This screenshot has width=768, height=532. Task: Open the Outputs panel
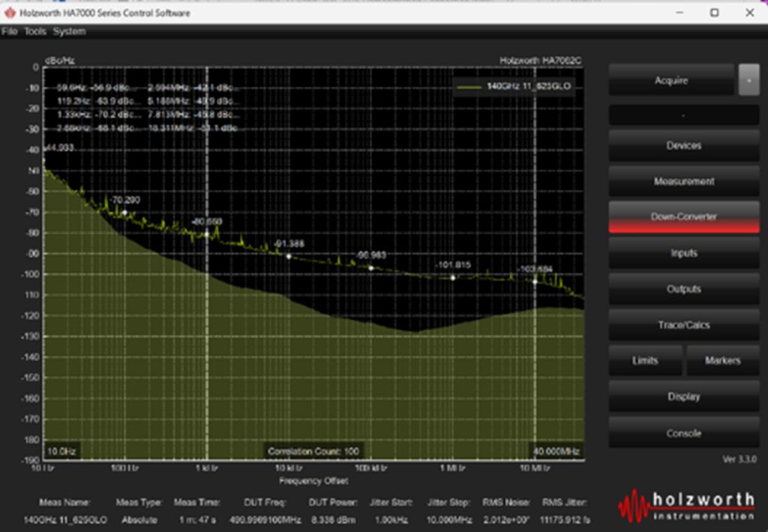point(683,289)
